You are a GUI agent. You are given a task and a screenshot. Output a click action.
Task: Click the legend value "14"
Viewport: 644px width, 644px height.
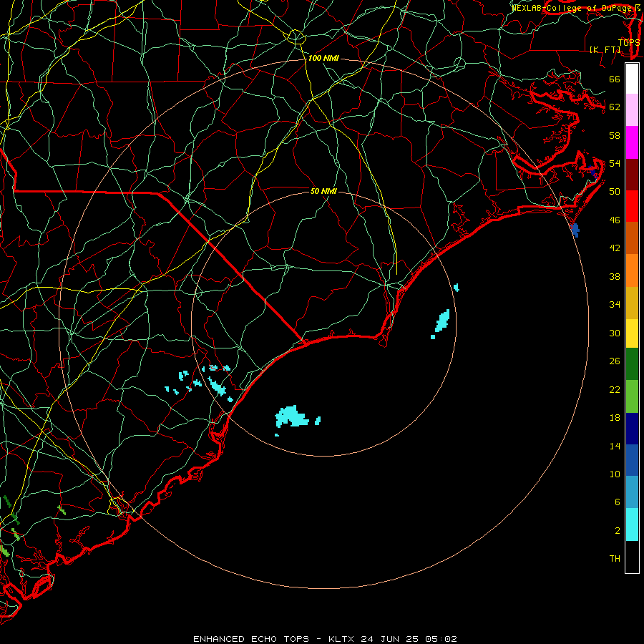[615, 446]
